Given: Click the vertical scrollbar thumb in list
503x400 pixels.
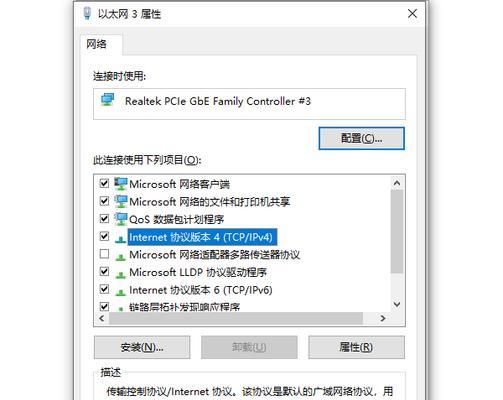Looking at the screenshot, I should point(397,231).
